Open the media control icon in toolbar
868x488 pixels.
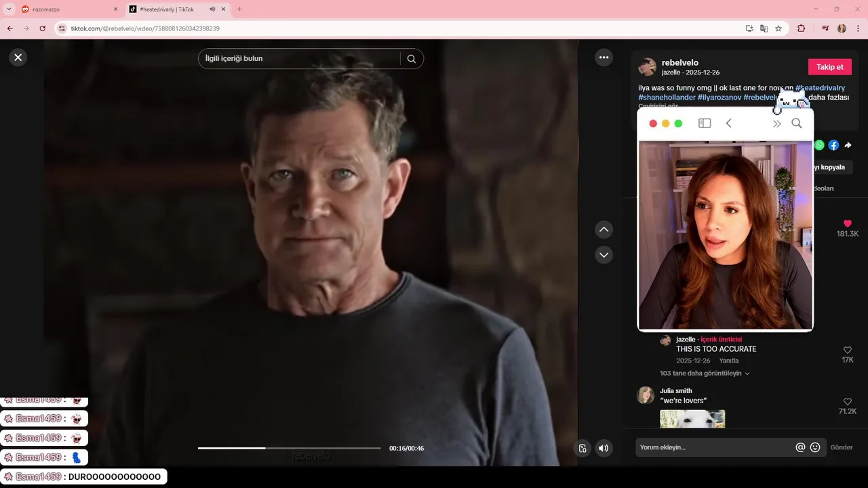tap(825, 28)
